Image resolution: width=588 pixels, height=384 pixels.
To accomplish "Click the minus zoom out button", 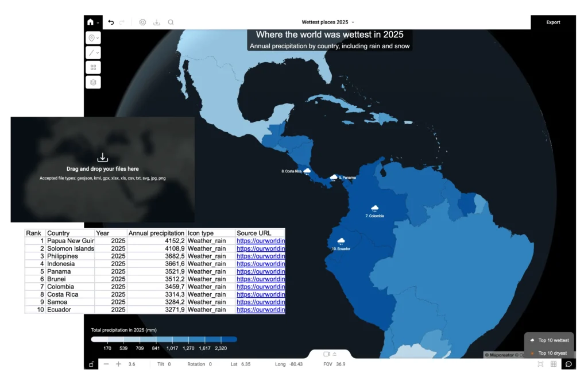I will [106, 364].
